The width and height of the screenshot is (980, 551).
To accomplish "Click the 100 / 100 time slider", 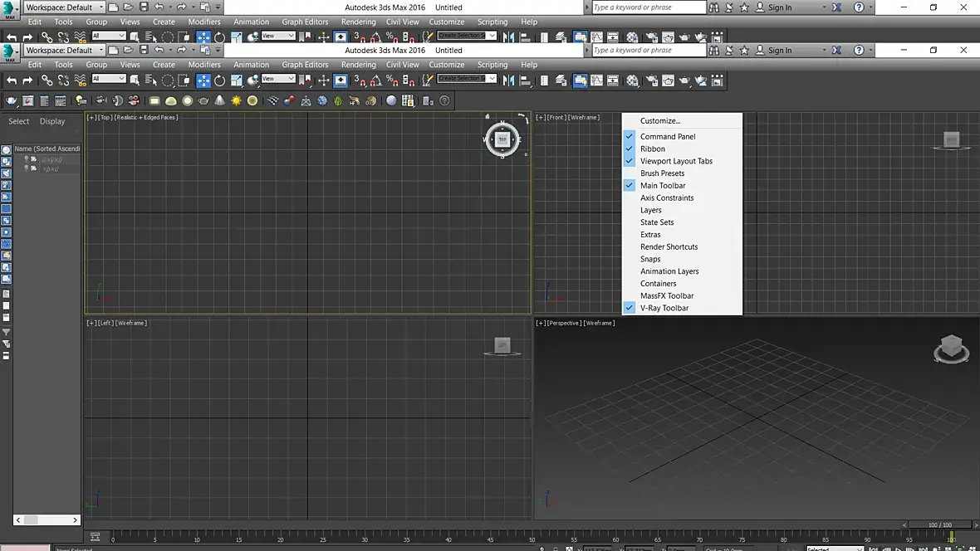I will coord(939,524).
